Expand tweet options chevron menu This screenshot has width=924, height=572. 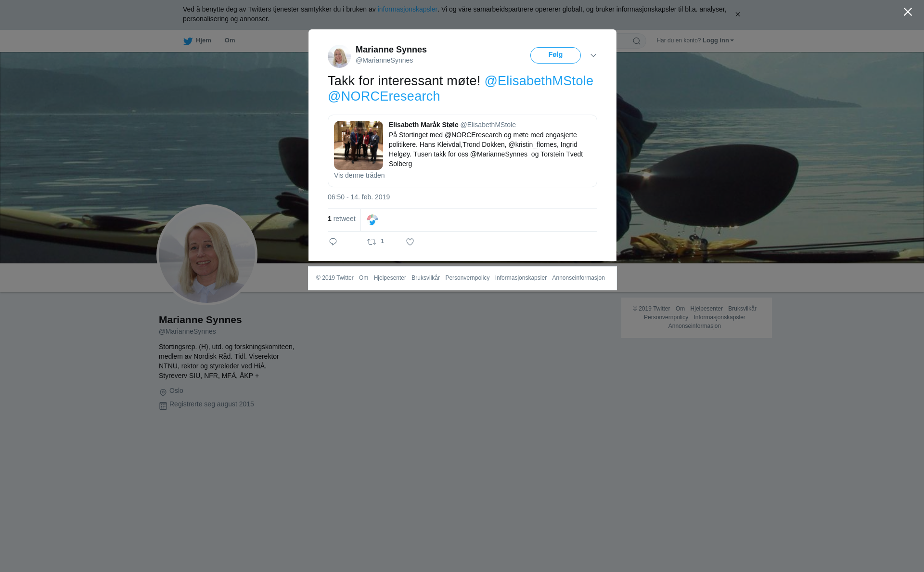[593, 55]
